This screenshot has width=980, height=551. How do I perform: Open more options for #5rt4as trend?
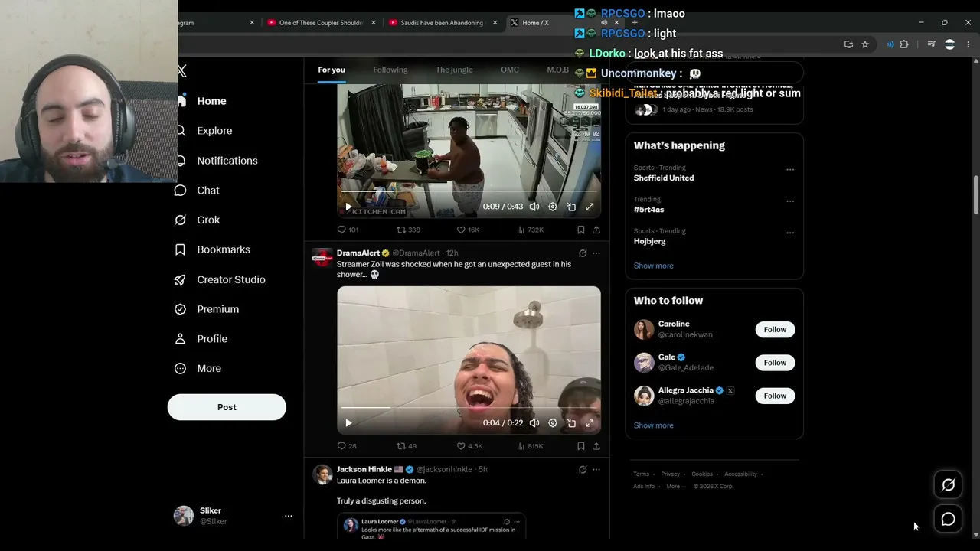(x=790, y=201)
